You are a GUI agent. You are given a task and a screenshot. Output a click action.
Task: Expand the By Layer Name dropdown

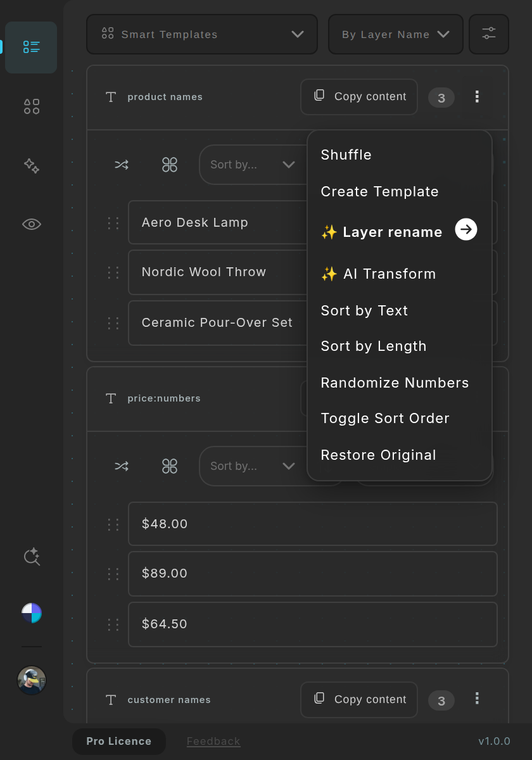coord(396,34)
